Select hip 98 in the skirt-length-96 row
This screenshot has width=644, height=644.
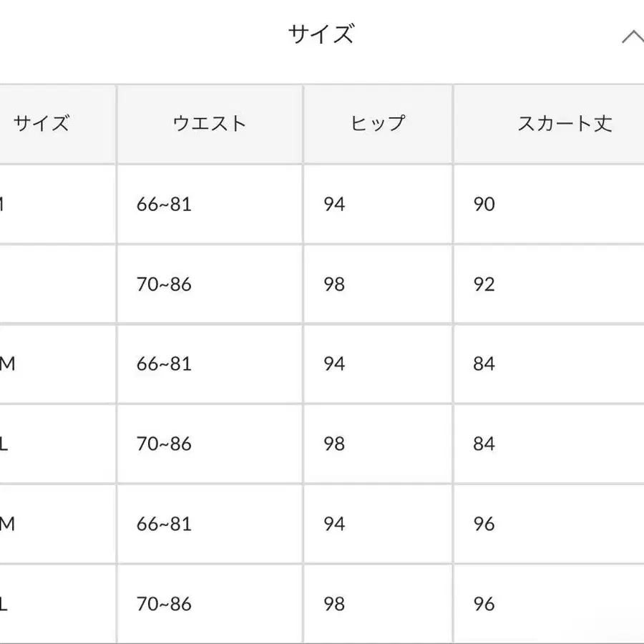click(334, 605)
